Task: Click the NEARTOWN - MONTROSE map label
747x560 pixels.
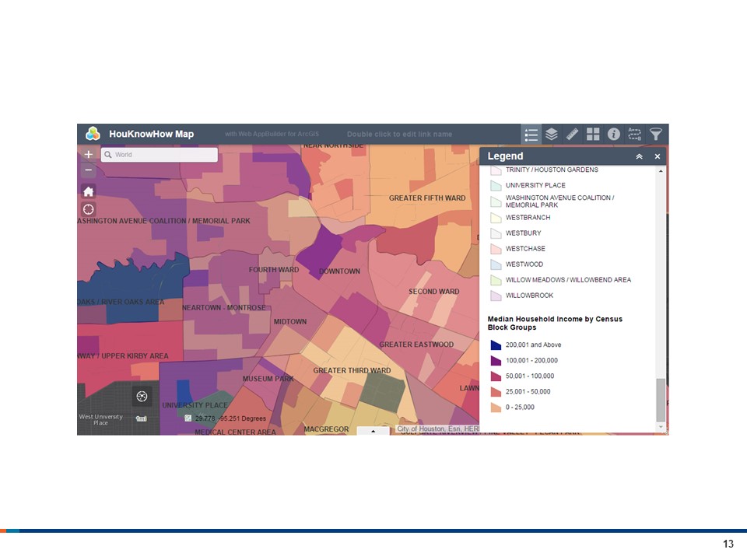Action: (x=224, y=308)
